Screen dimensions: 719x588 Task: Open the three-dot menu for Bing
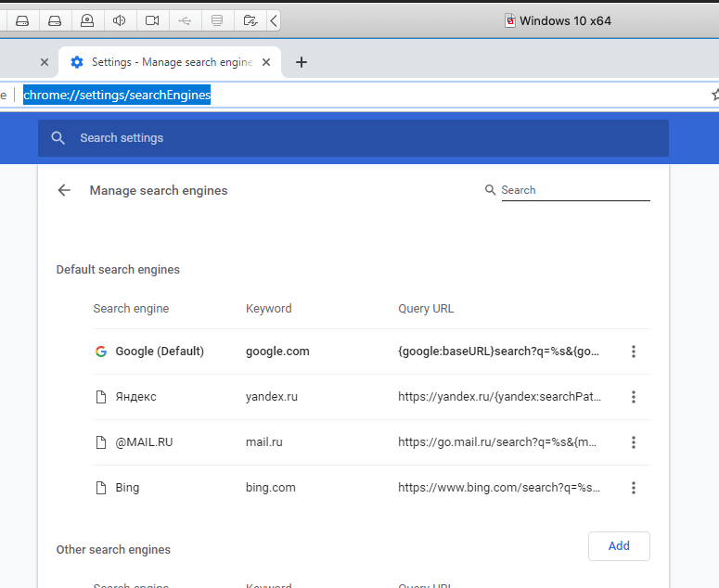click(634, 488)
